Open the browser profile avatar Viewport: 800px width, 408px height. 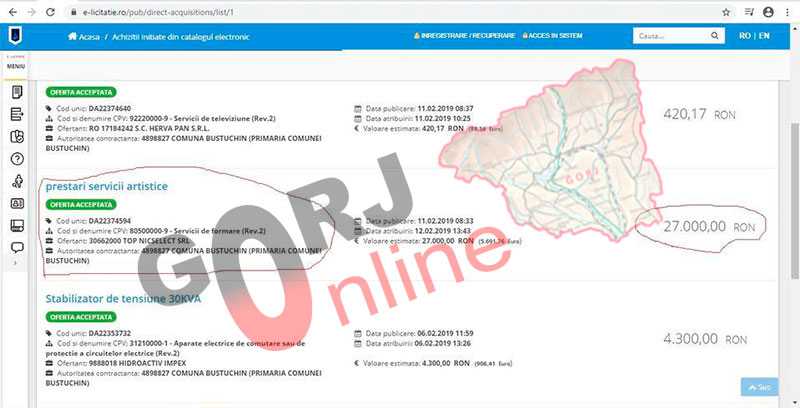(x=768, y=12)
